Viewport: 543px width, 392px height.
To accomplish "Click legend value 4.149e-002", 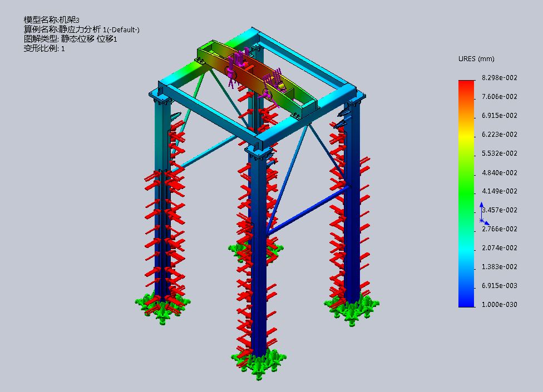I will pos(500,191).
